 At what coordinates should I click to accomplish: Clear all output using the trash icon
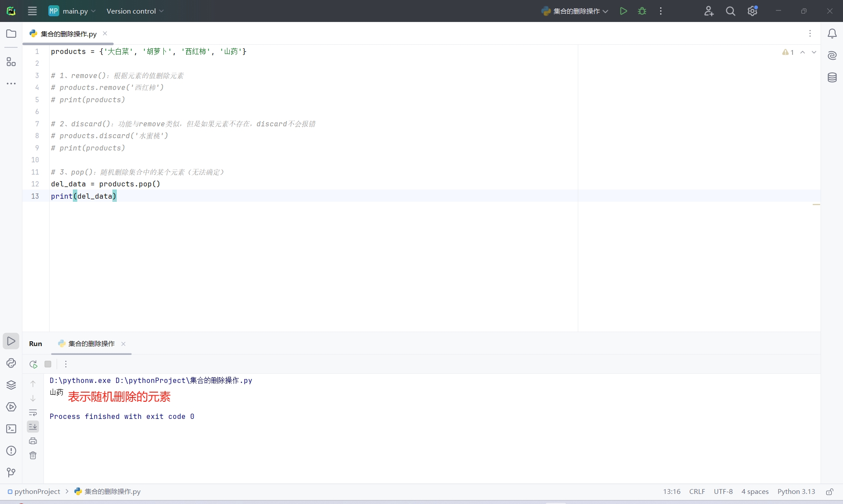pos(33,455)
